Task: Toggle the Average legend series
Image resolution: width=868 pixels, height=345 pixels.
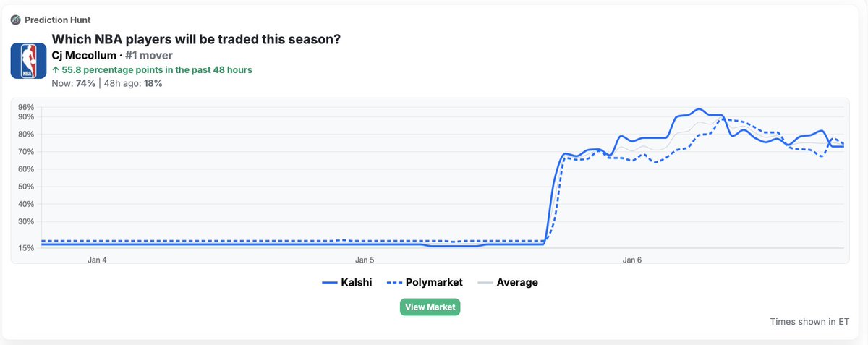Action: 507,282
